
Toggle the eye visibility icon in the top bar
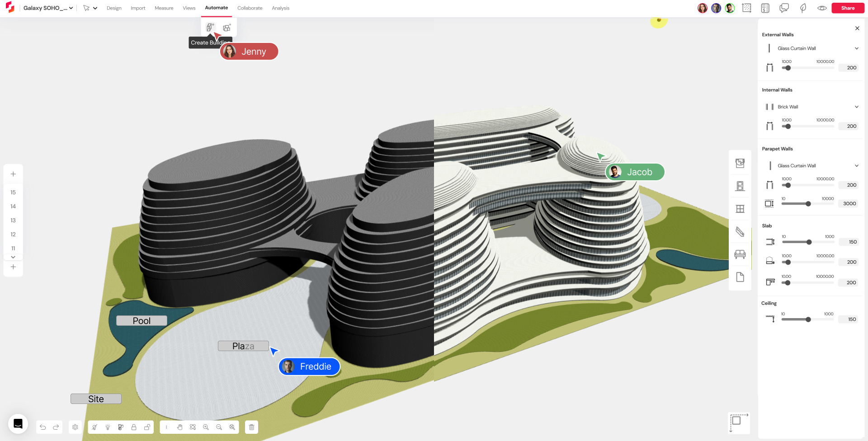point(822,8)
